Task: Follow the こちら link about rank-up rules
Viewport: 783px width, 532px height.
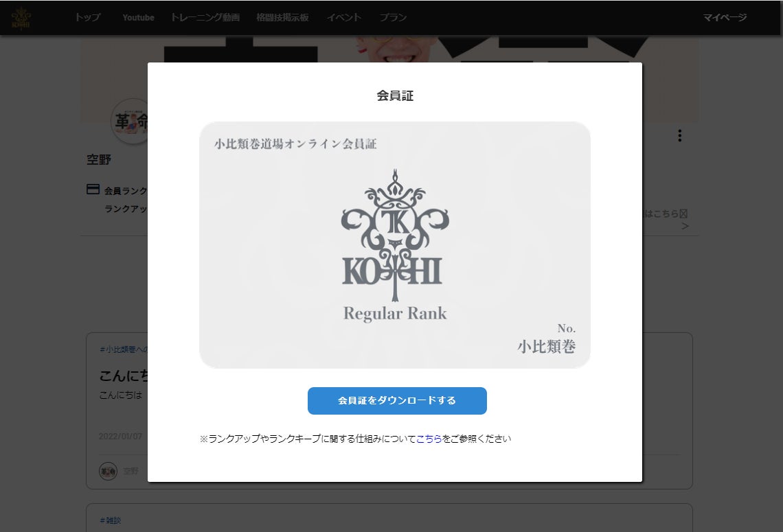Action: (429, 439)
